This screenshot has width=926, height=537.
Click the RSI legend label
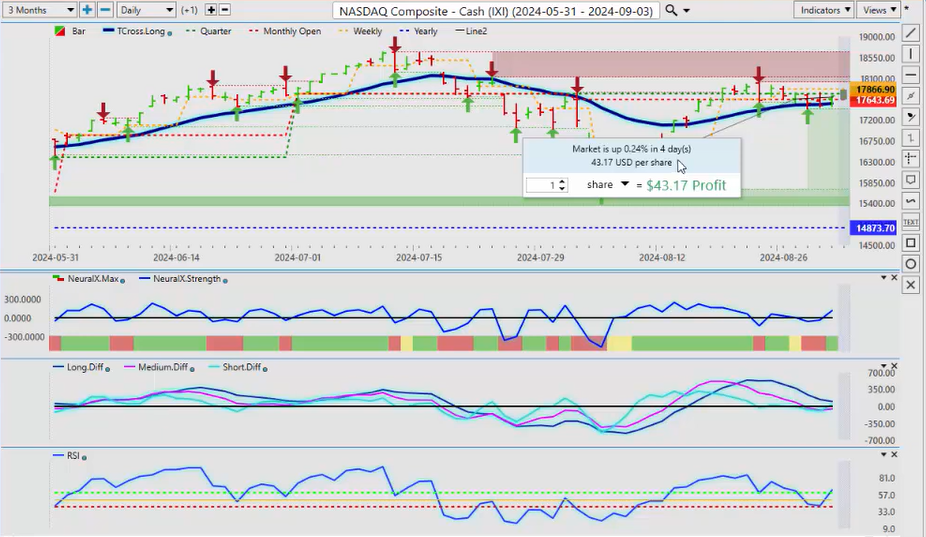(73, 456)
